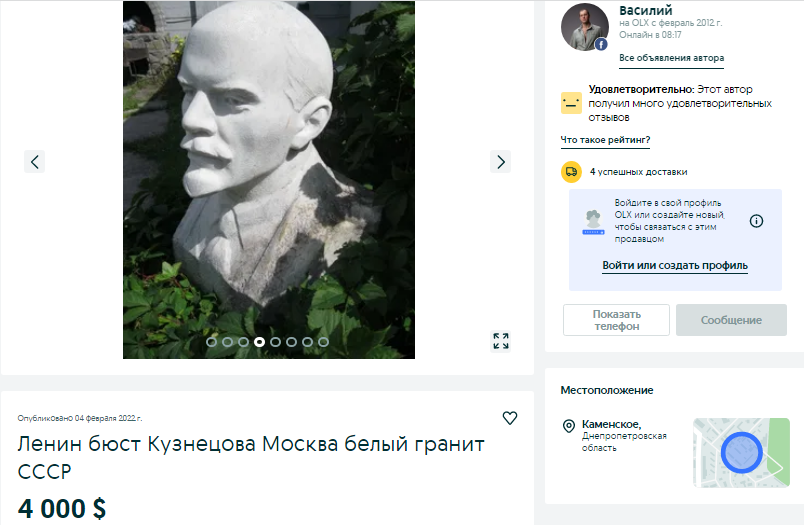Select fourth active photo dot
This screenshot has width=804, height=525.
tap(259, 342)
